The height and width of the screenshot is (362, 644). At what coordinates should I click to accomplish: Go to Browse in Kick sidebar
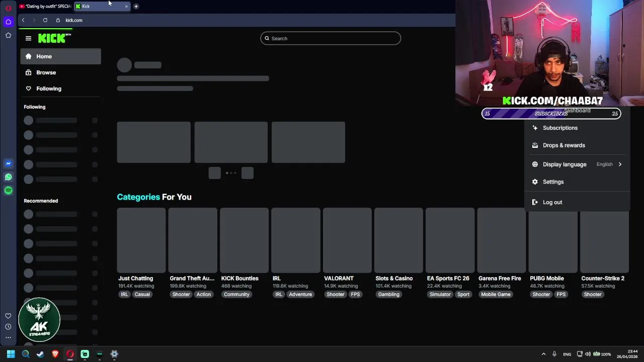click(x=60, y=72)
